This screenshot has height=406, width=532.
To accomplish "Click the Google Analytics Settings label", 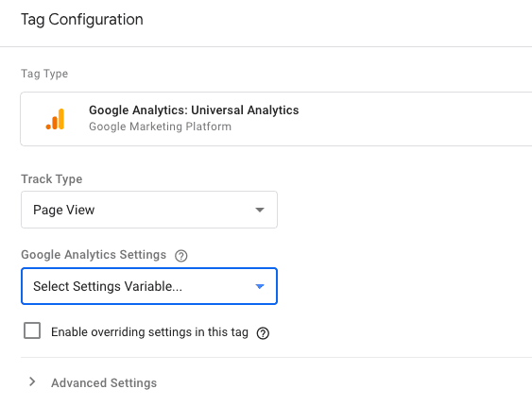I will (94, 255).
